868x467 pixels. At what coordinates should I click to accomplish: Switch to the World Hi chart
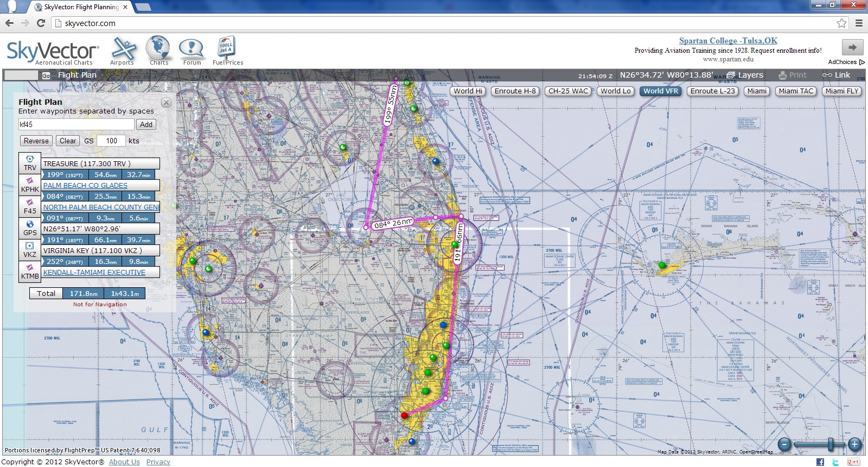(x=468, y=91)
